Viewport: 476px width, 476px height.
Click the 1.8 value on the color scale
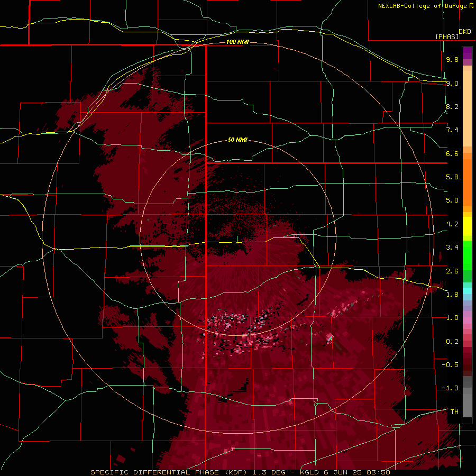point(452,295)
